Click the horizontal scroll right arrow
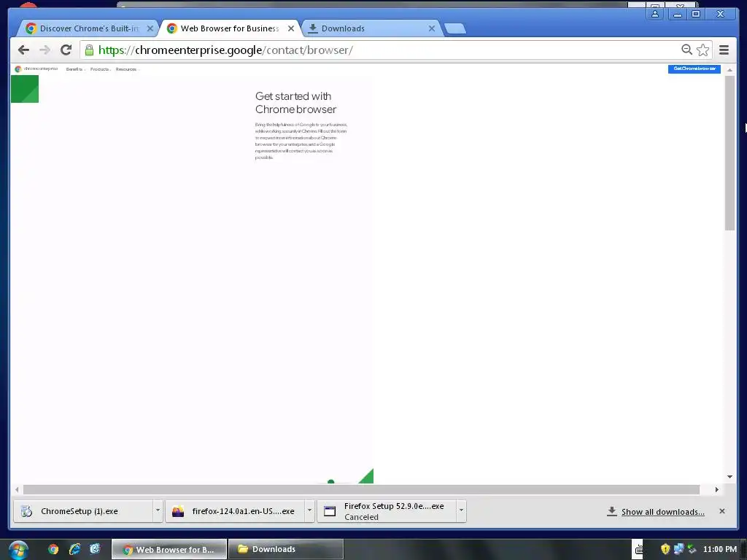The width and height of the screenshot is (747, 560). 716,489
